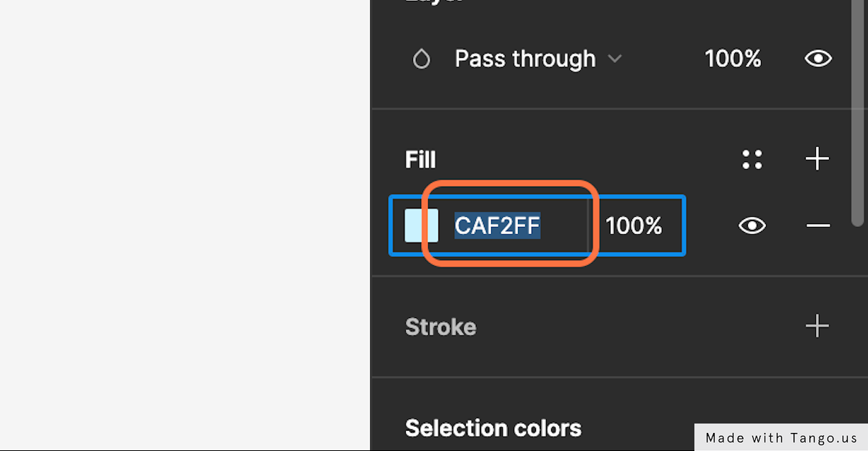Add a stroke with plus icon

tap(817, 326)
